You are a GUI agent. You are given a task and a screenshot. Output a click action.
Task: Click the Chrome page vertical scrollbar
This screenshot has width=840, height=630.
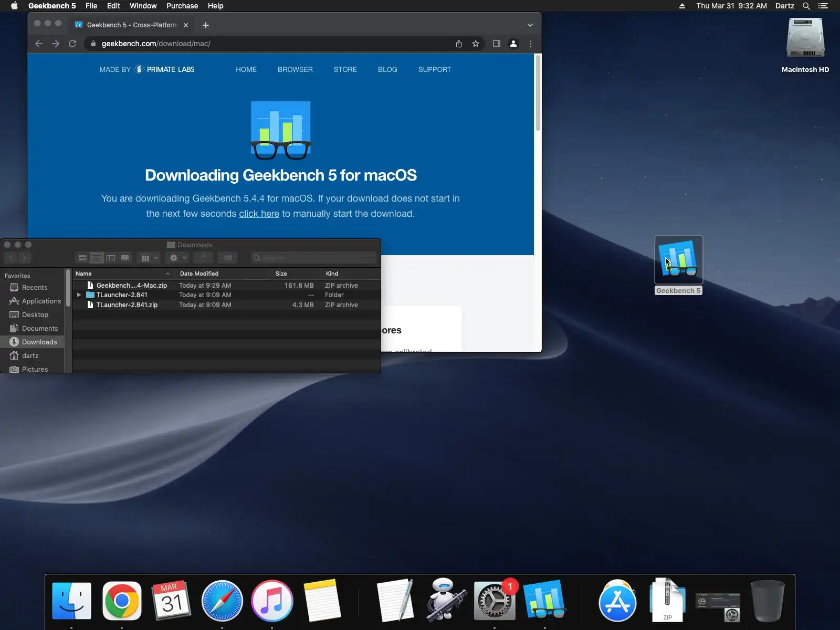pyautogui.click(x=538, y=93)
